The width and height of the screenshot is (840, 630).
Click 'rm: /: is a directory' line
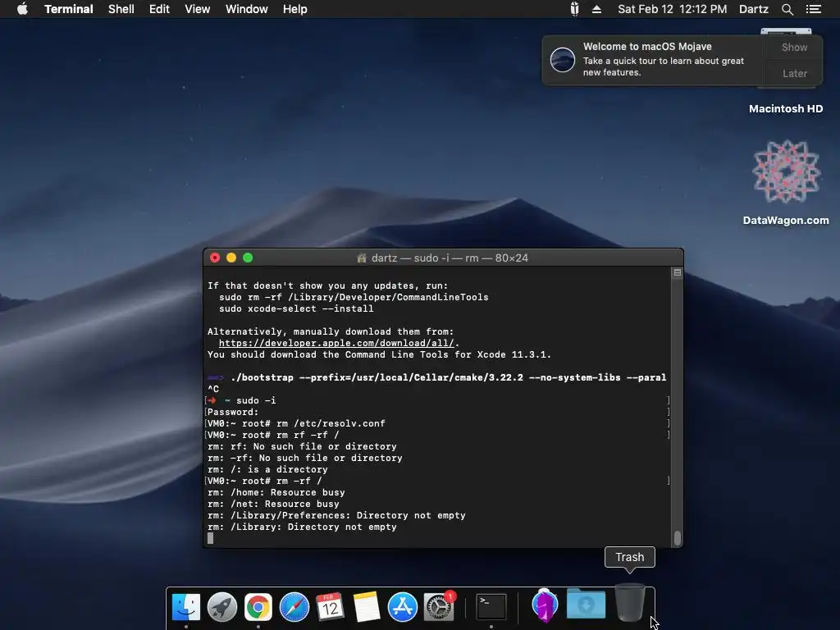click(x=267, y=469)
